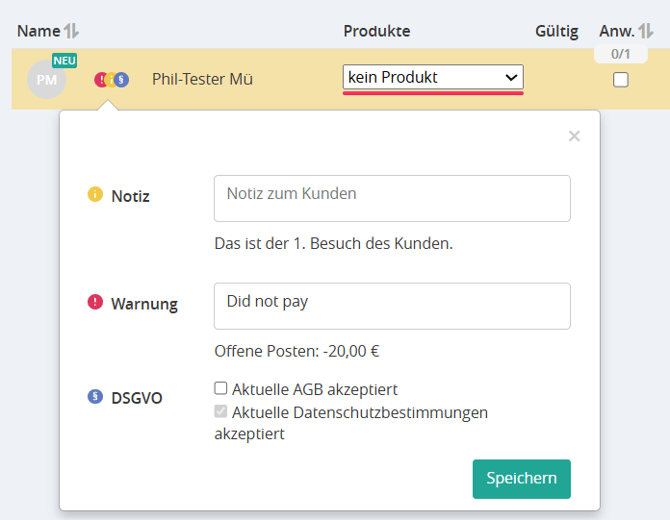Screen dimensions: 670x520
Task: Tick the Anw. checkbox for Phil-Tester
Action: click(621, 79)
